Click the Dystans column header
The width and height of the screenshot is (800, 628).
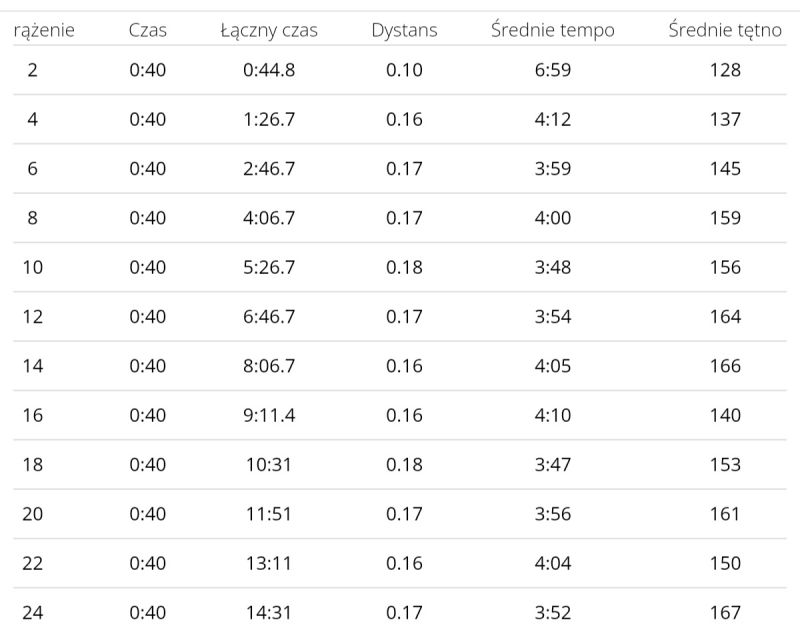pyautogui.click(x=404, y=31)
